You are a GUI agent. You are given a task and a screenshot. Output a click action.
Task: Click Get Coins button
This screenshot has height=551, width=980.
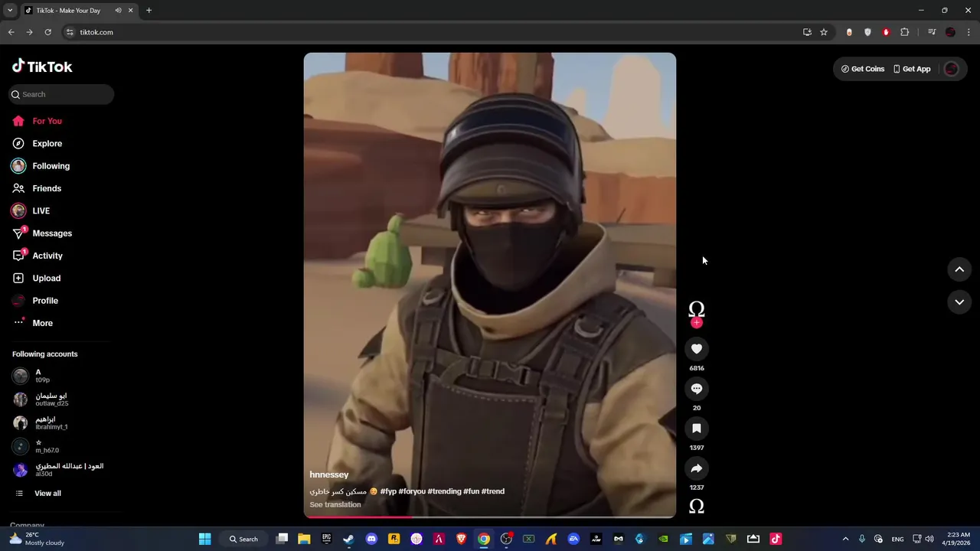[x=863, y=69]
